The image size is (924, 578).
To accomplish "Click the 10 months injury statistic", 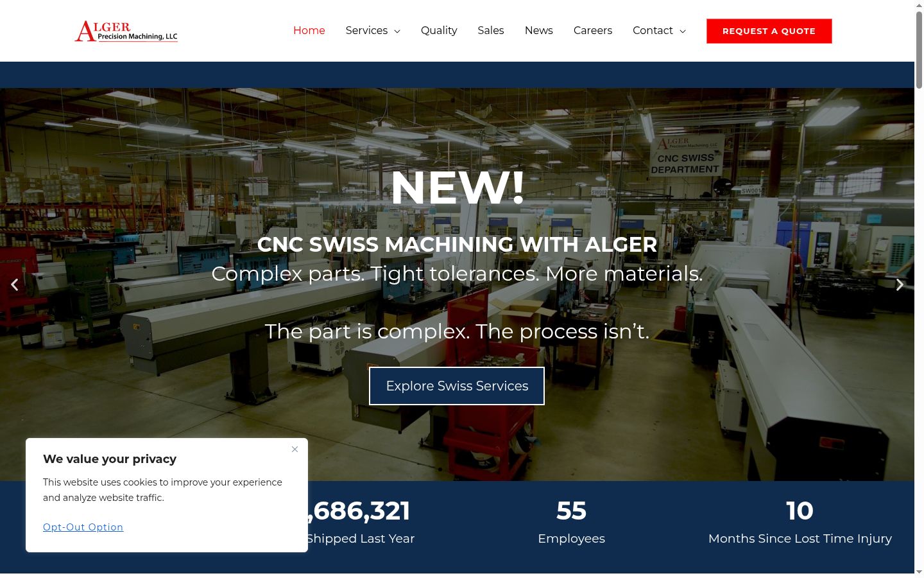I will 800,521.
